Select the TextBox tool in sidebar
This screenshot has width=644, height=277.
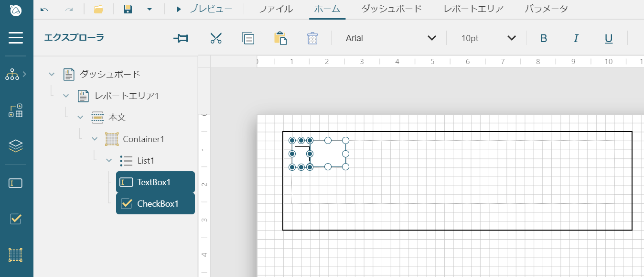(16, 183)
